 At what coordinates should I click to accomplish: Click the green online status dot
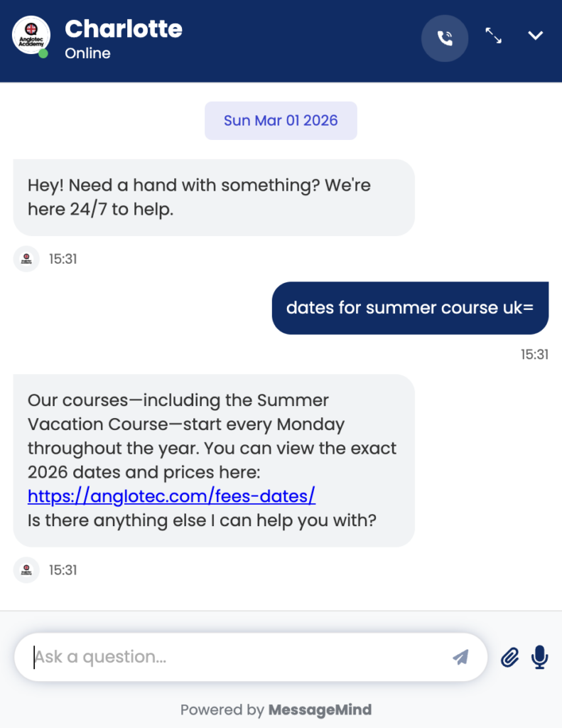coord(44,53)
